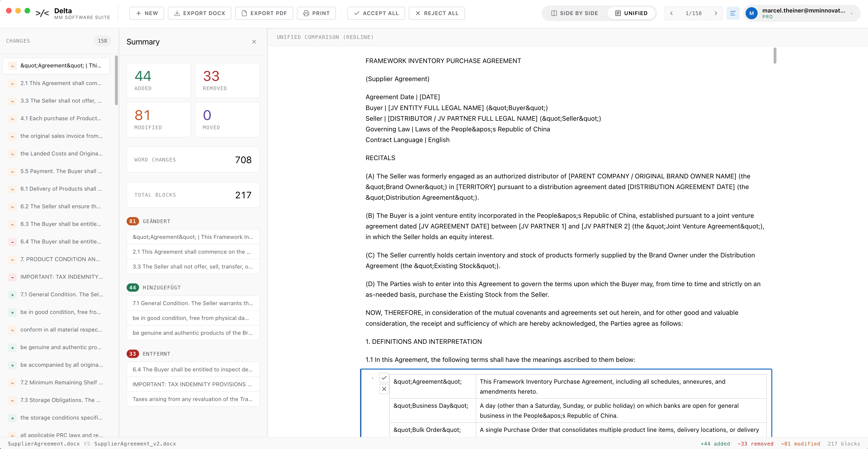
Task: Open the 44 ADDED stat card
Action: coord(159,80)
